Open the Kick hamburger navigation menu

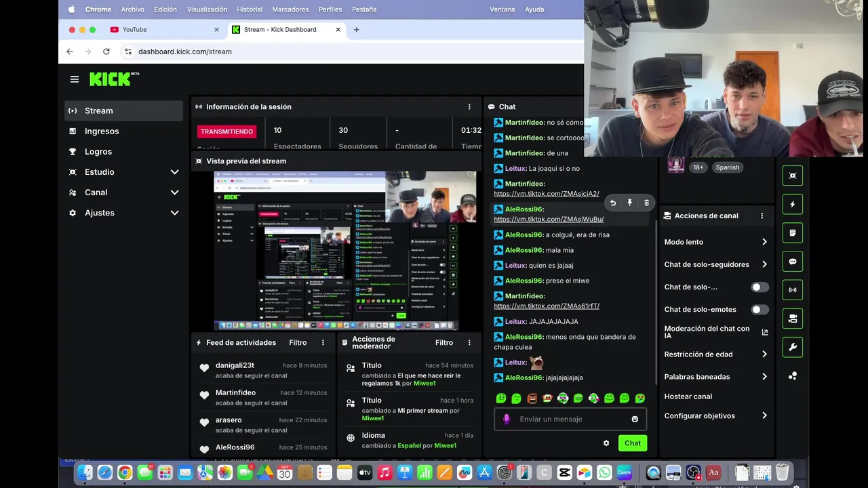(x=75, y=79)
